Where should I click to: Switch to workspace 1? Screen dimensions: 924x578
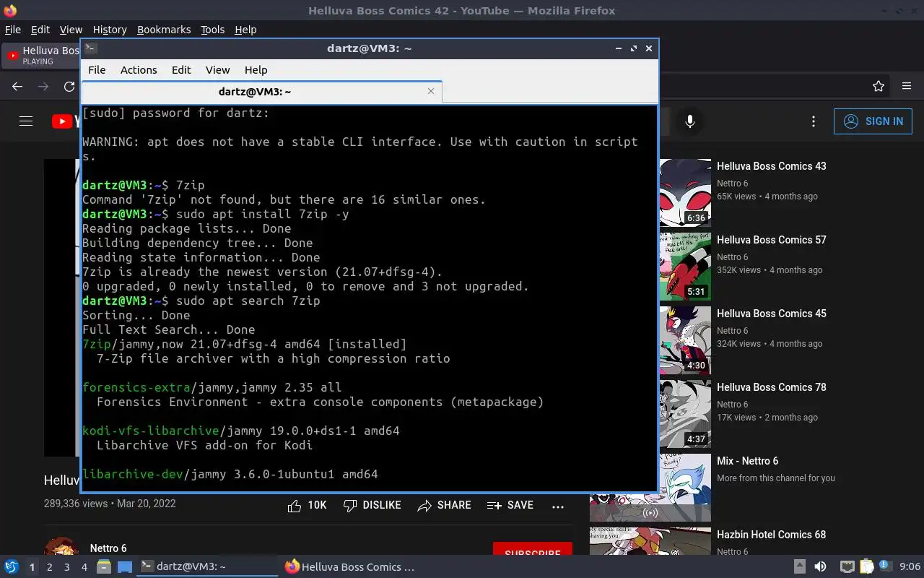(32, 567)
